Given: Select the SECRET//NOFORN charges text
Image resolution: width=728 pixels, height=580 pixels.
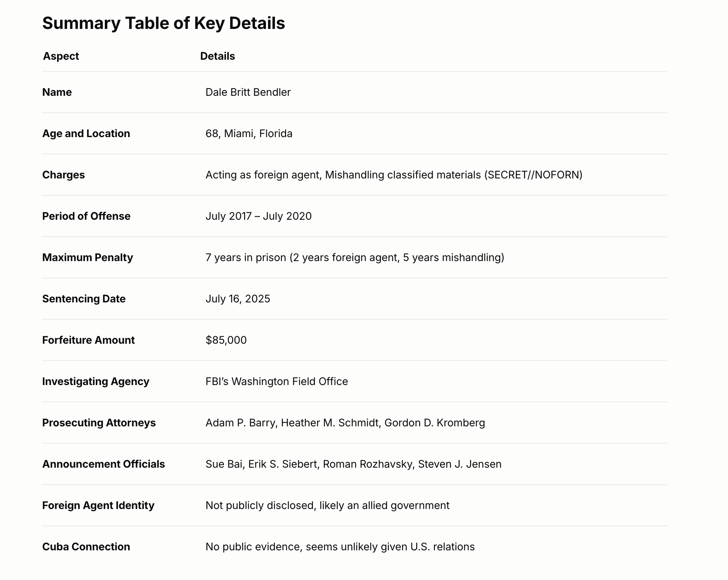Looking at the screenshot, I should [x=533, y=175].
